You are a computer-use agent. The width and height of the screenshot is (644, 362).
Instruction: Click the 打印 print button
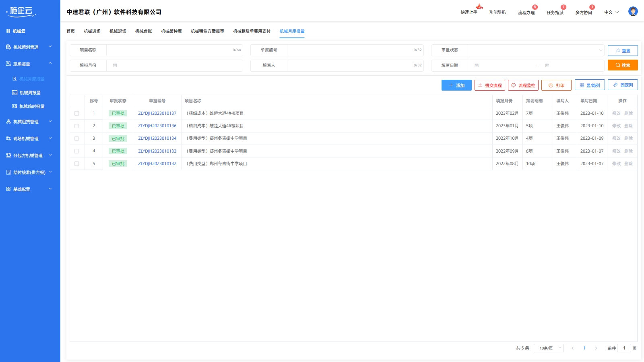point(556,85)
